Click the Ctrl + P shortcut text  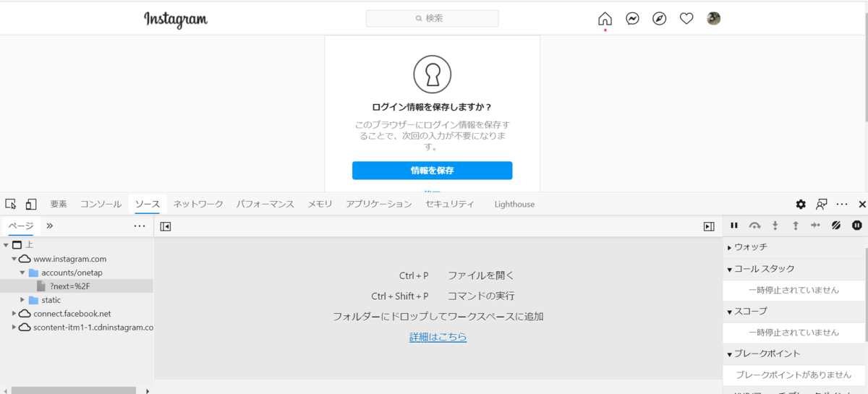(x=414, y=275)
